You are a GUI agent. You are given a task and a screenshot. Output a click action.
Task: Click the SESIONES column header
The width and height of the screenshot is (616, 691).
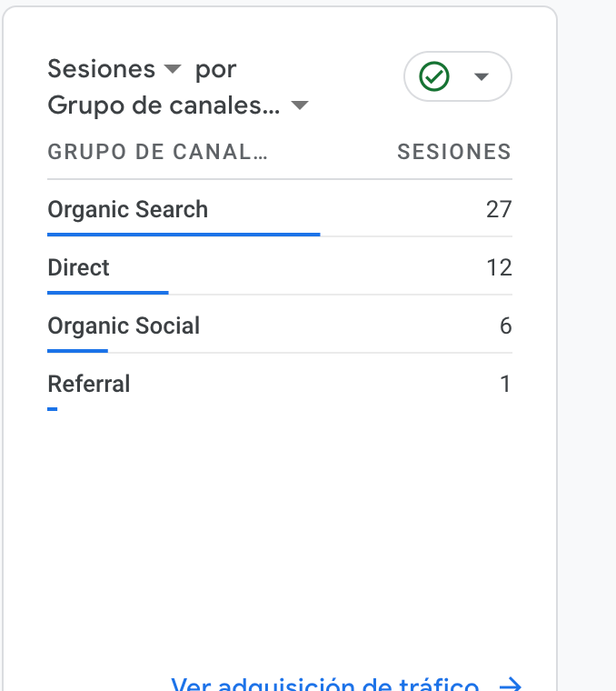click(x=453, y=152)
